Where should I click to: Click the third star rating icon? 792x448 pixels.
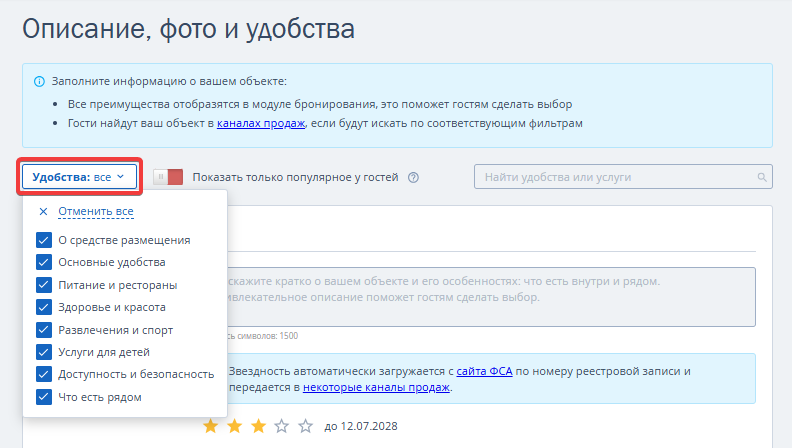click(x=258, y=427)
